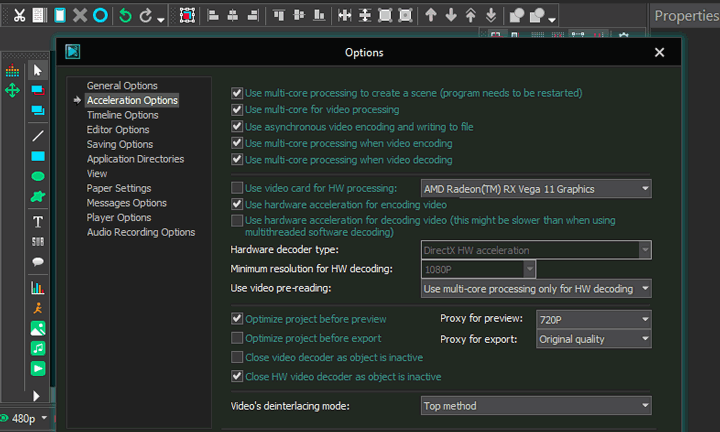Click the Undo arrow in toolbar
720x432 pixels.
pos(124,15)
